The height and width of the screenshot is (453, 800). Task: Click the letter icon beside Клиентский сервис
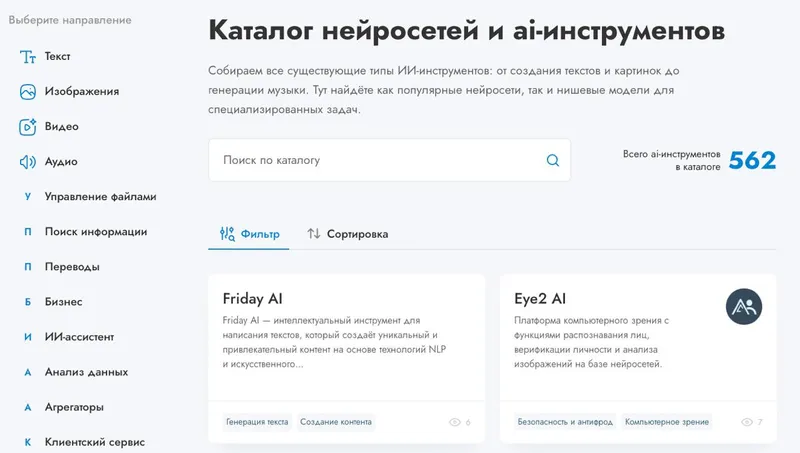click(28, 442)
